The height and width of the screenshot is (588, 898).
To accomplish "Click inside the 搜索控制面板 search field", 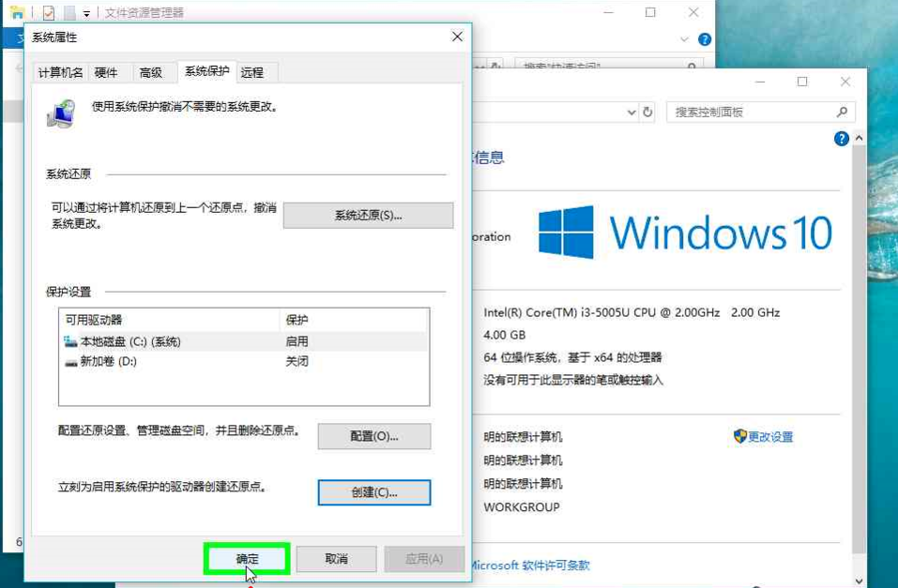I will 741,111.
